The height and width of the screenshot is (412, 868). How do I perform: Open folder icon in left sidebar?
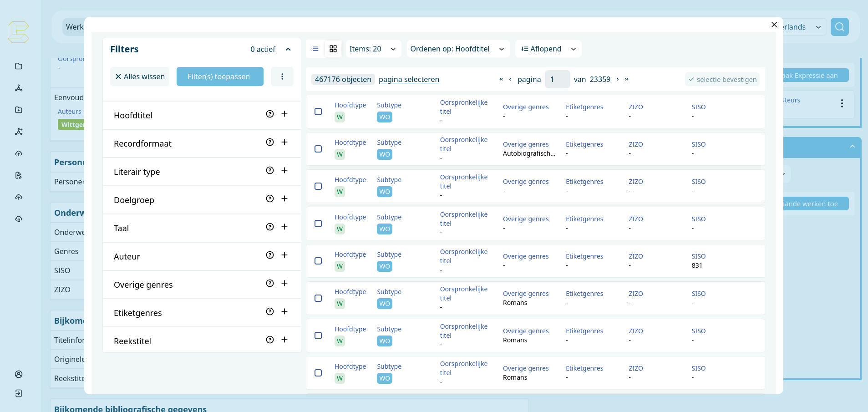point(19,66)
